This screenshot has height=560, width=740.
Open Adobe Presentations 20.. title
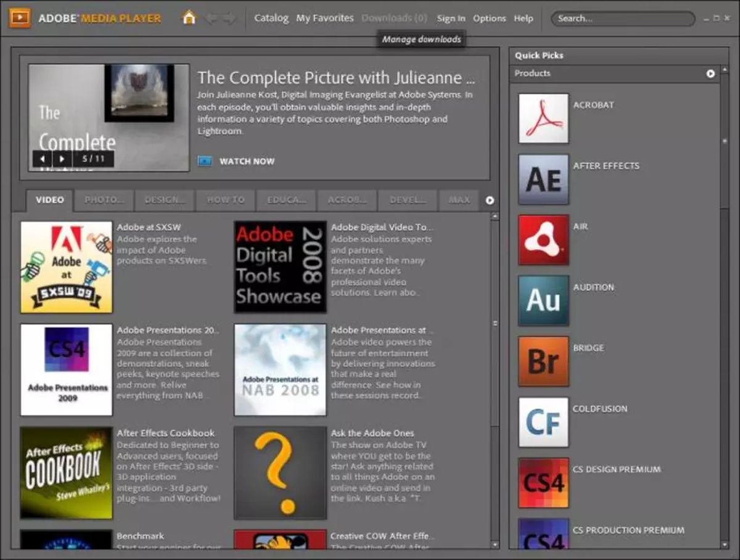[x=168, y=330]
